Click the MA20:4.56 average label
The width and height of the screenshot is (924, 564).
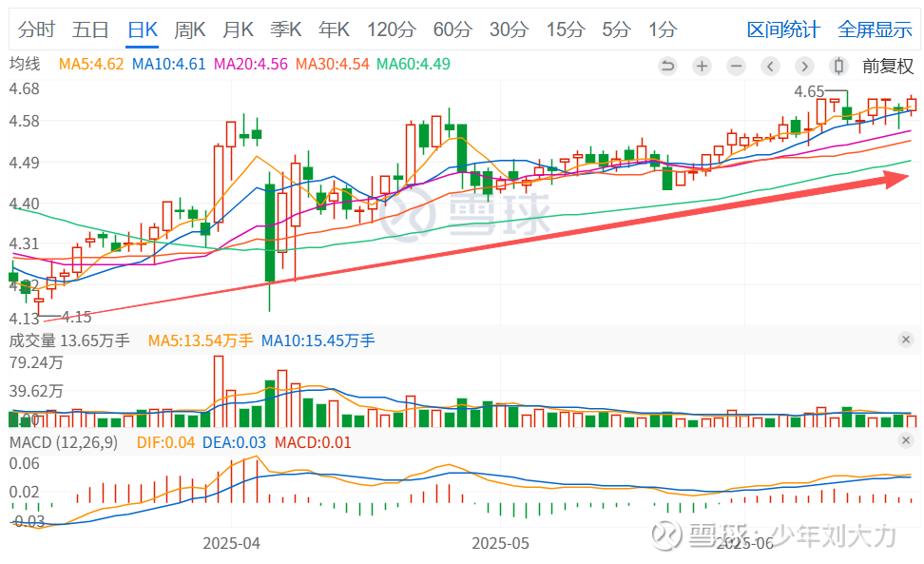point(250,64)
